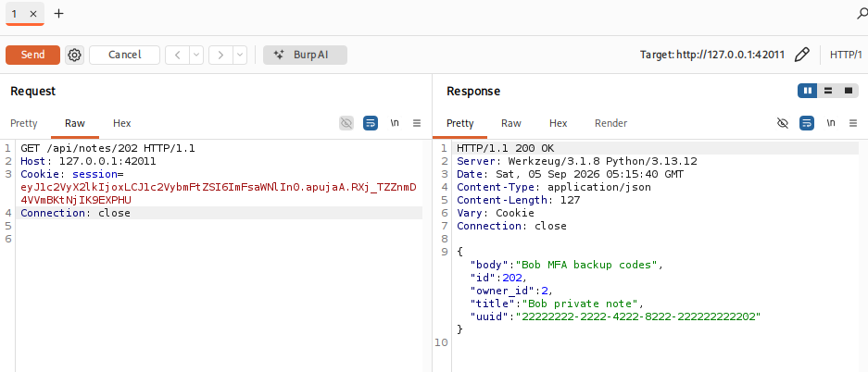Switch response view to Raw
868x372 pixels.
(511, 123)
